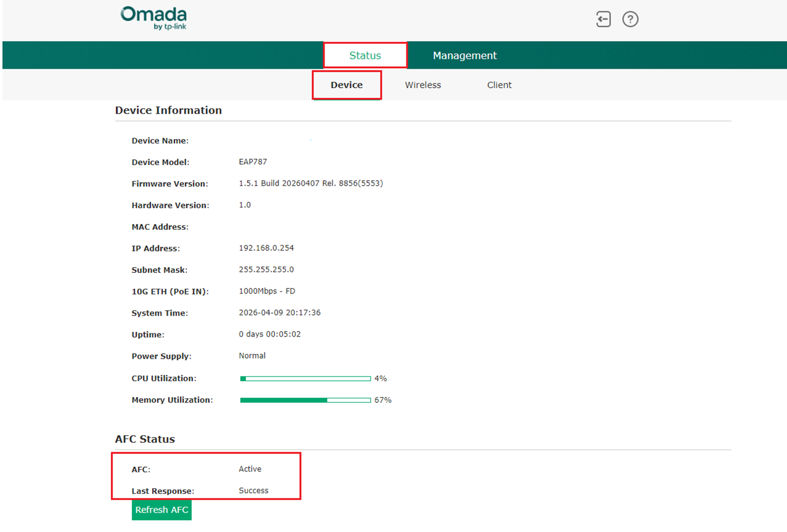
Task: Open the Management menu
Action: click(x=464, y=55)
